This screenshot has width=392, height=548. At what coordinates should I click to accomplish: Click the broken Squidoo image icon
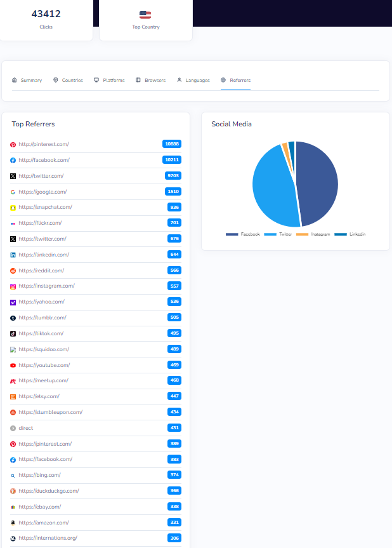[x=13, y=349]
